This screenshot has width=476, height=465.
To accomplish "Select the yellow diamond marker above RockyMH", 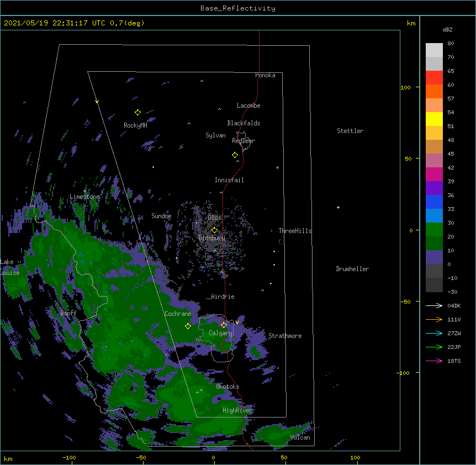I will point(137,113).
